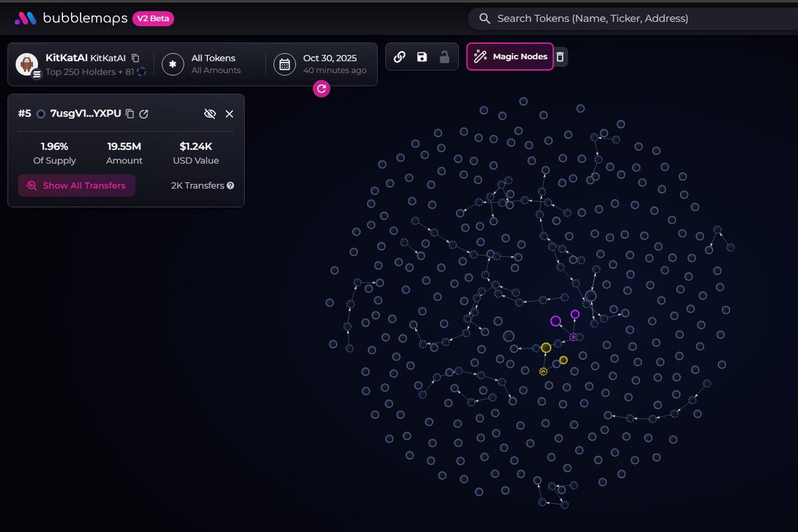Open wallet 7usgV1...YXPU in explorer
The image size is (798, 532).
coord(144,114)
